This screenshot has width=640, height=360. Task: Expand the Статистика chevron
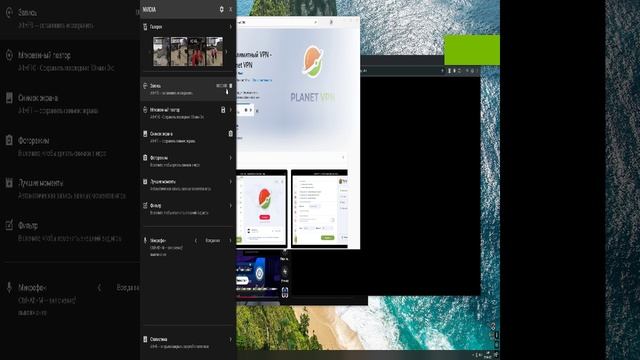click(231, 339)
